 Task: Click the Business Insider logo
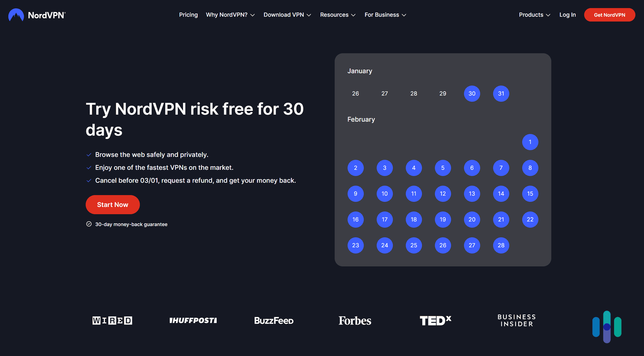pyautogui.click(x=516, y=320)
